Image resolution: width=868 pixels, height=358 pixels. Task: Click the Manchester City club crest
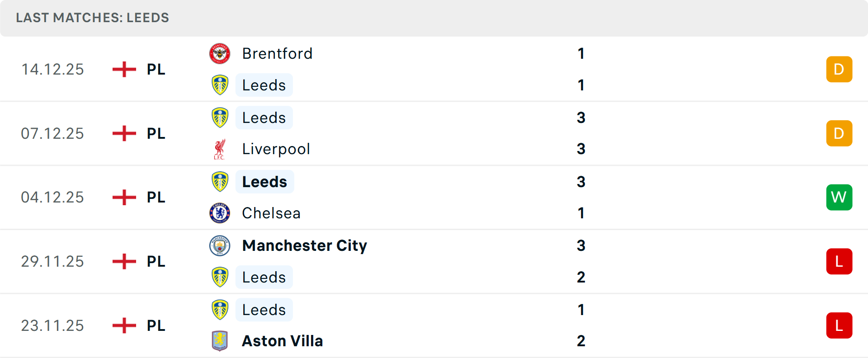pyautogui.click(x=220, y=245)
